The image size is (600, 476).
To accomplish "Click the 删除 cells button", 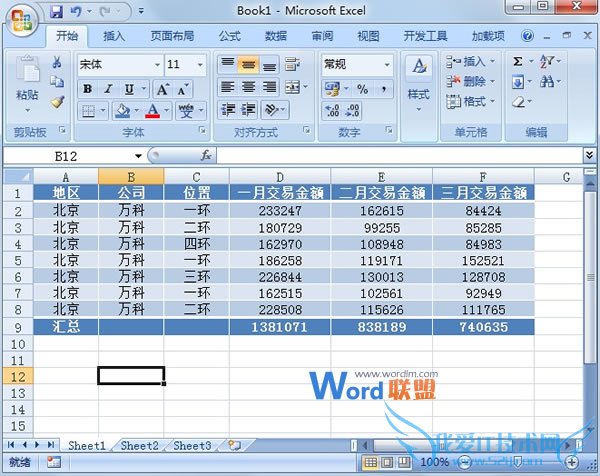I will pyautogui.click(x=470, y=82).
